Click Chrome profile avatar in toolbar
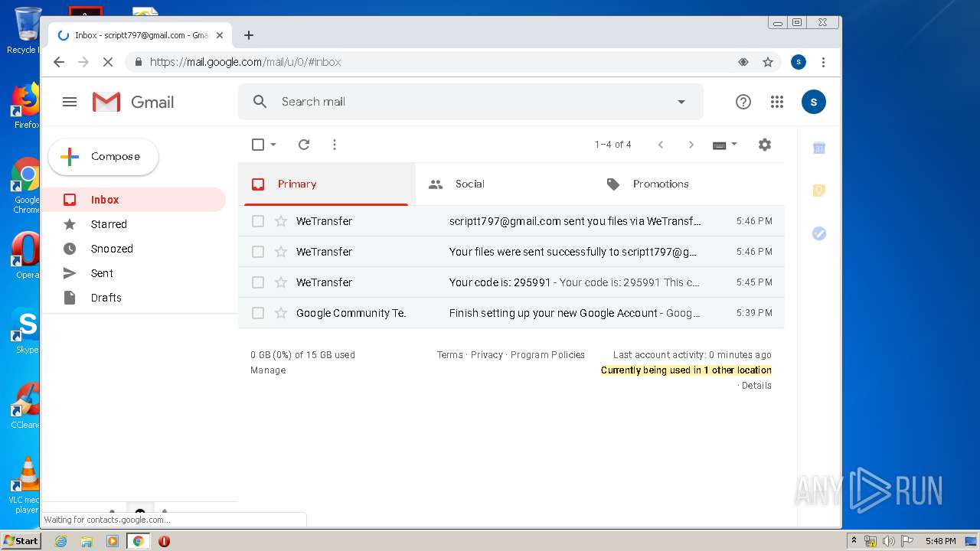 coord(799,62)
